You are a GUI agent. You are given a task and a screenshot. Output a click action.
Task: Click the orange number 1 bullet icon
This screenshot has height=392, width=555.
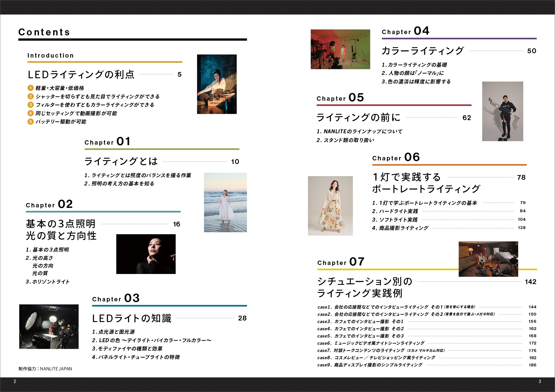[30, 88]
